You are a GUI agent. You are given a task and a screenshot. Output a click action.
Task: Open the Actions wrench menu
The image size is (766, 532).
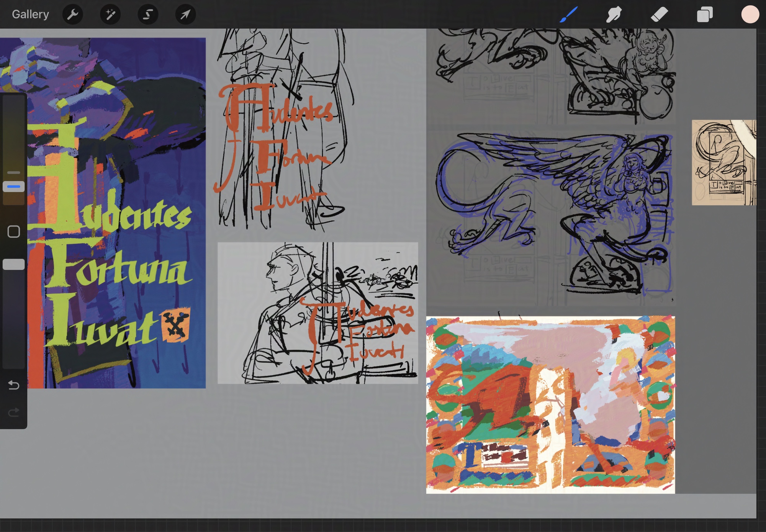click(x=72, y=15)
